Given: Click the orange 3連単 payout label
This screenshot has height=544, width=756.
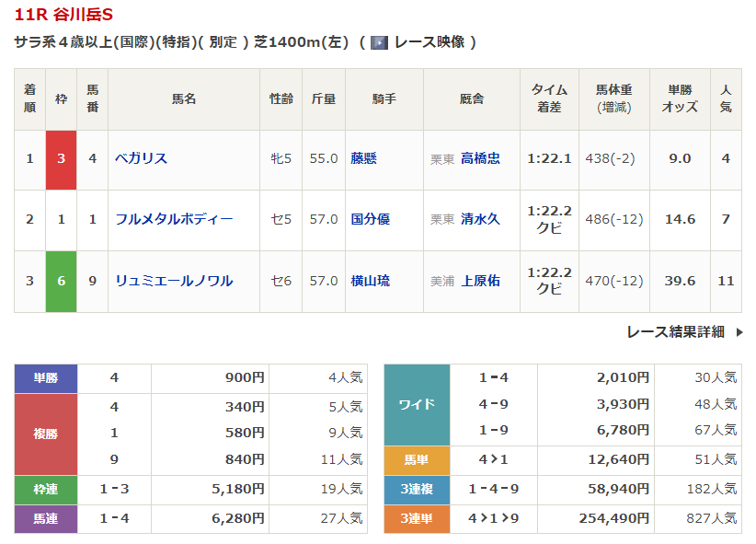Looking at the screenshot, I should (416, 518).
